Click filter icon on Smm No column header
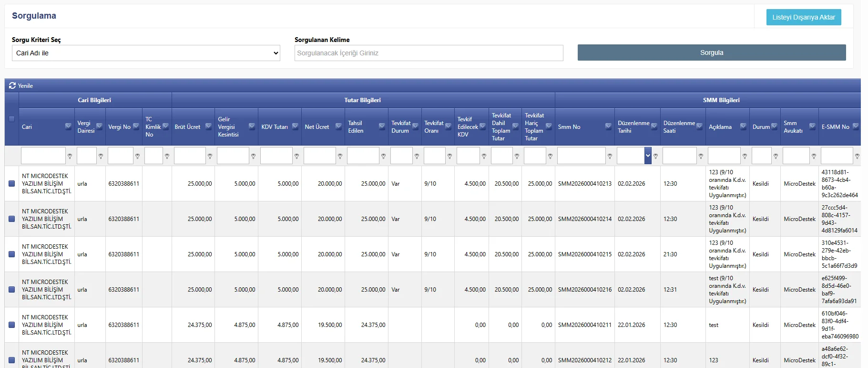Screen dimensions: 868x368 (608, 126)
